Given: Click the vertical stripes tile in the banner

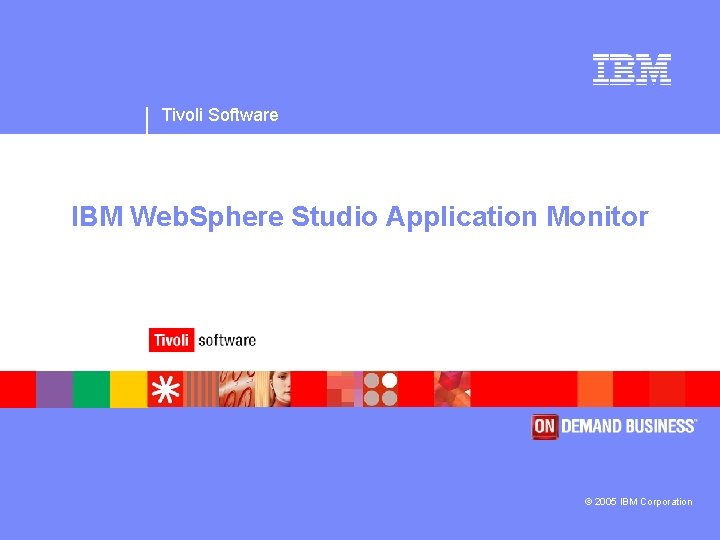Looking at the screenshot, I should coord(201,389).
